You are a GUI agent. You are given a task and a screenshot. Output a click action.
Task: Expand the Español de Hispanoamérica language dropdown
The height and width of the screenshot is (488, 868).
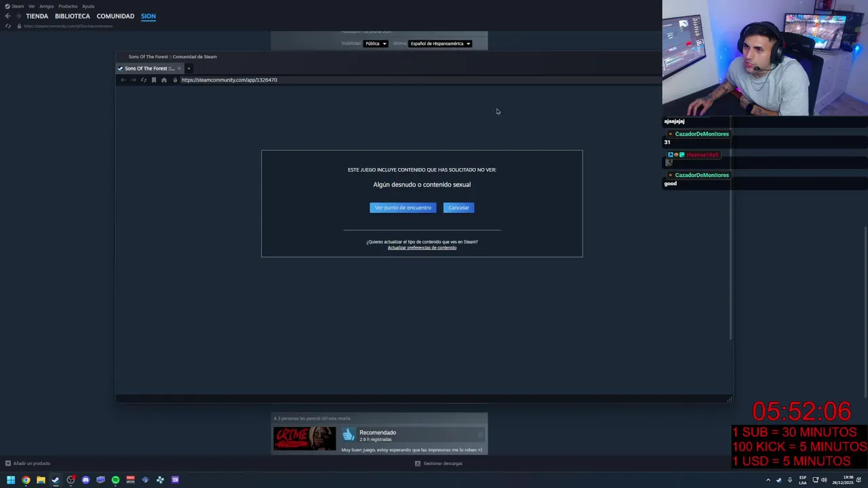coord(440,43)
